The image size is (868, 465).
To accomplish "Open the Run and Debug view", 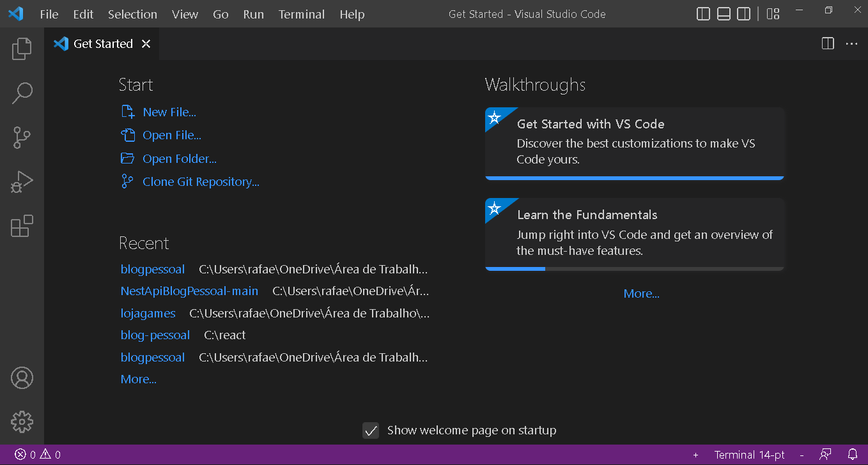I will tap(22, 182).
